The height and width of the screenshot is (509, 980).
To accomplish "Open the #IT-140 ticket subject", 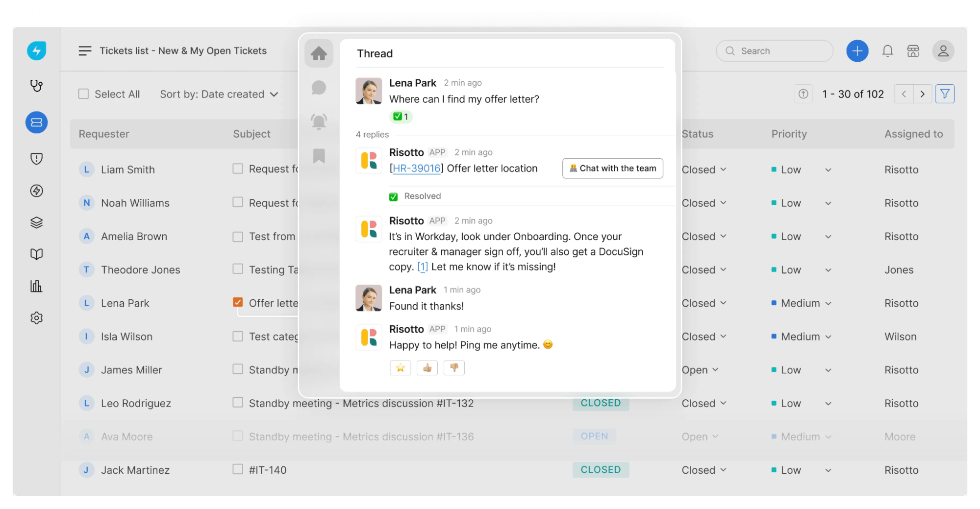I will tap(268, 470).
